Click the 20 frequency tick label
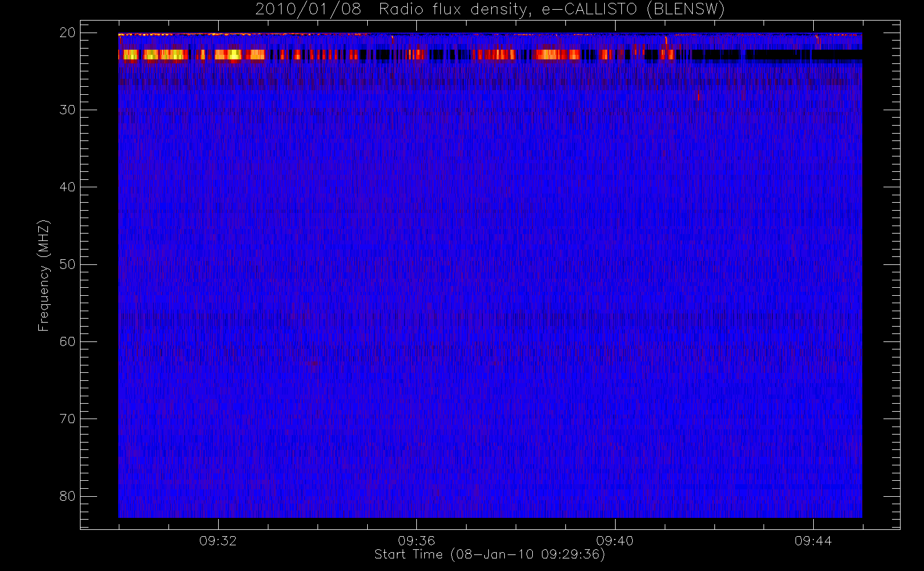The image size is (924, 571). point(67,33)
